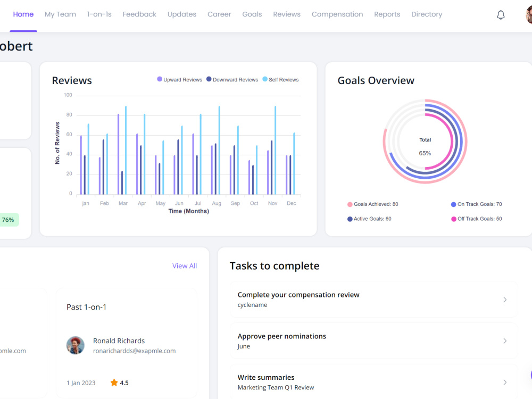Click the Nov self reviews bar
This screenshot has width=532, height=399.
point(275,151)
